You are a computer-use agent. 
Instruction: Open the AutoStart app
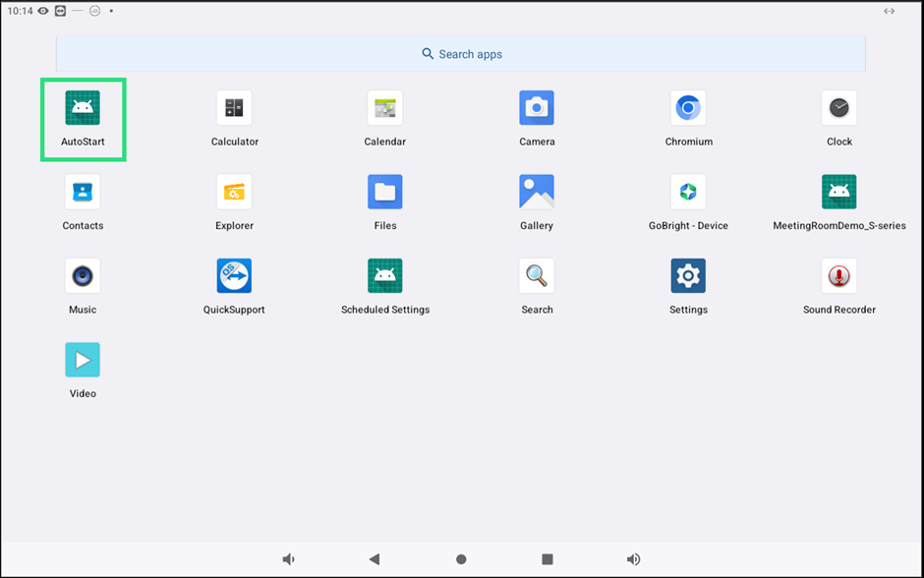click(83, 108)
